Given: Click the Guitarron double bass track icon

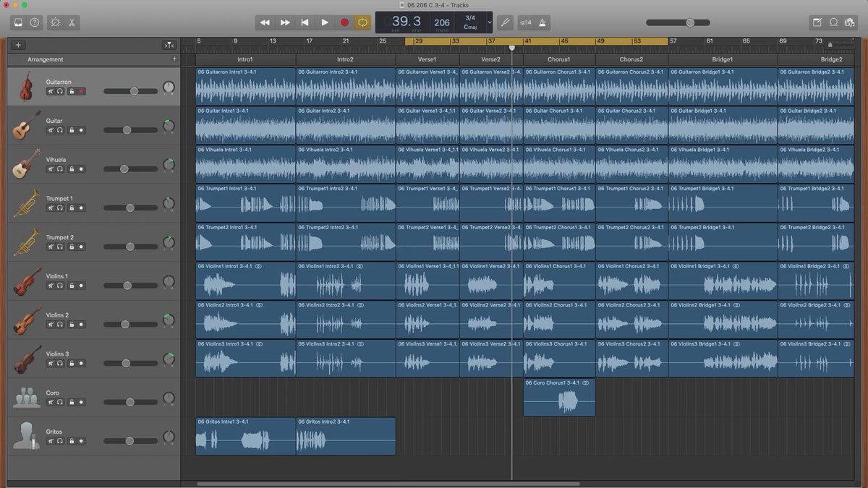Looking at the screenshot, I should 26,87.
